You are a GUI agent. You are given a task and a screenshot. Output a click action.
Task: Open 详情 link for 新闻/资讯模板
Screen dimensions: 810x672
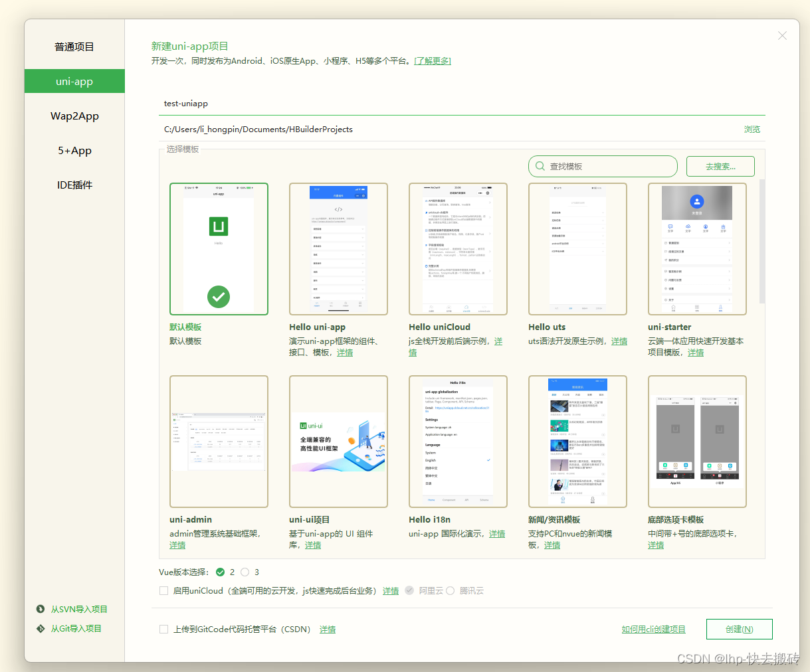point(552,545)
